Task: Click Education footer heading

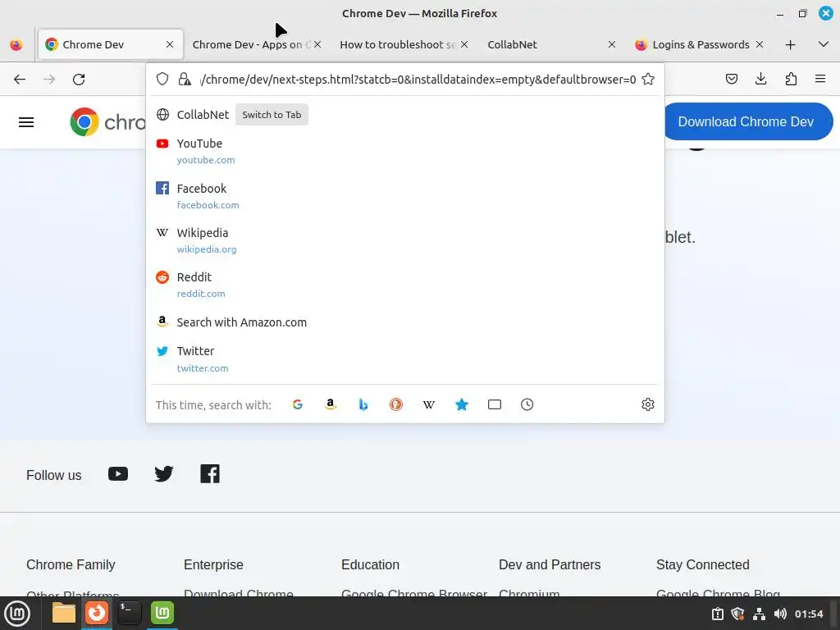Action: click(370, 564)
